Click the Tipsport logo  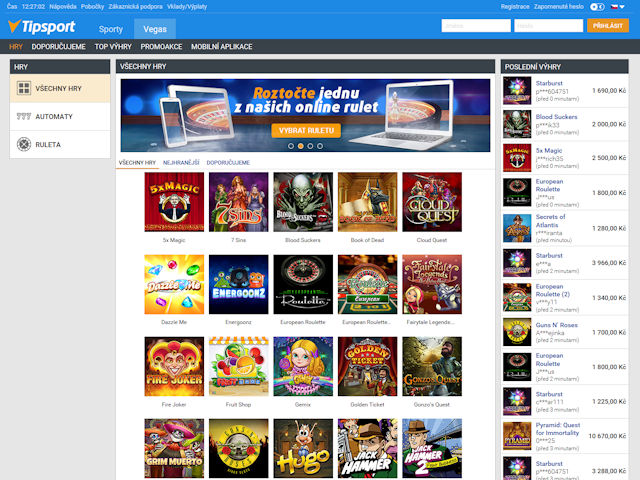click(41, 27)
